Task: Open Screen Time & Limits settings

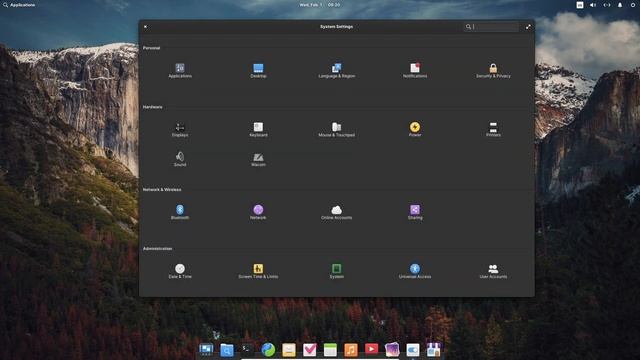Action: [x=258, y=271]
